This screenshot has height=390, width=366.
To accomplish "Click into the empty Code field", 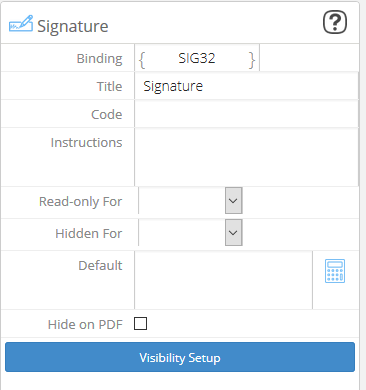I will pos(247,114).
